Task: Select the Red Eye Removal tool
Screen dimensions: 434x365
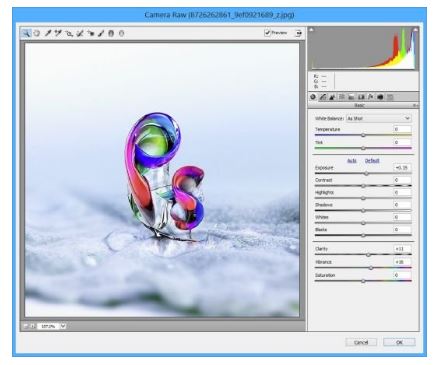Action: (x=90, y=33)
